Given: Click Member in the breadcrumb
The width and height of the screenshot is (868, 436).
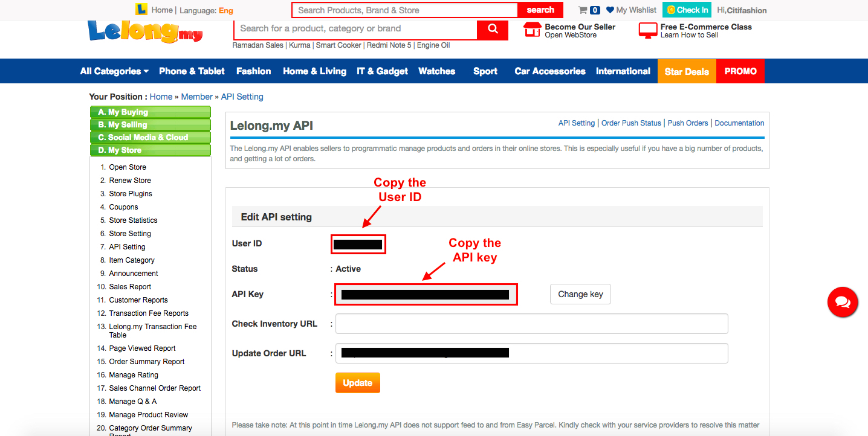Looking at the screenshot, I should [197, 97].
